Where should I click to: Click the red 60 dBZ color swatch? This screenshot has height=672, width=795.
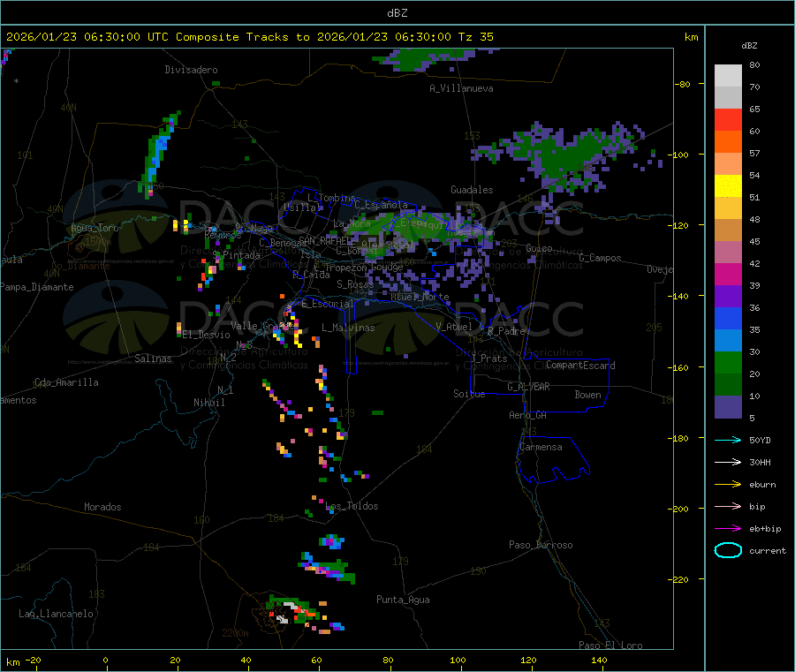click(728, 119)
